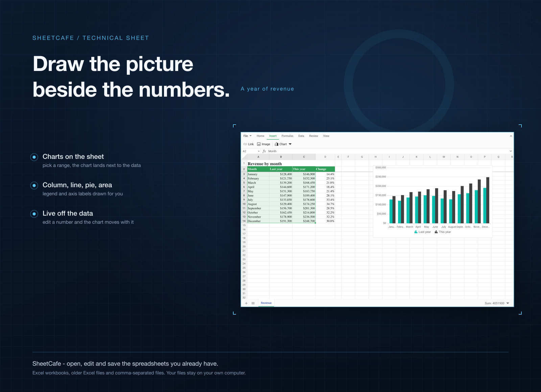Image resolution: width=541 pixels, height=392 pixels.
Task: Go to the Data tab
Action: point(301,136)
